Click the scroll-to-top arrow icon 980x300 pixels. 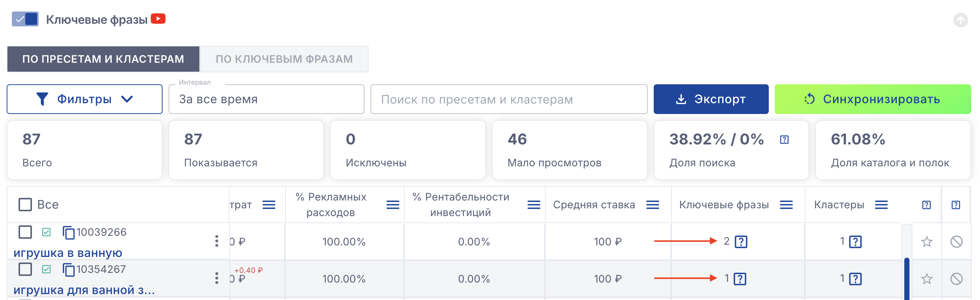pos(960,20)
